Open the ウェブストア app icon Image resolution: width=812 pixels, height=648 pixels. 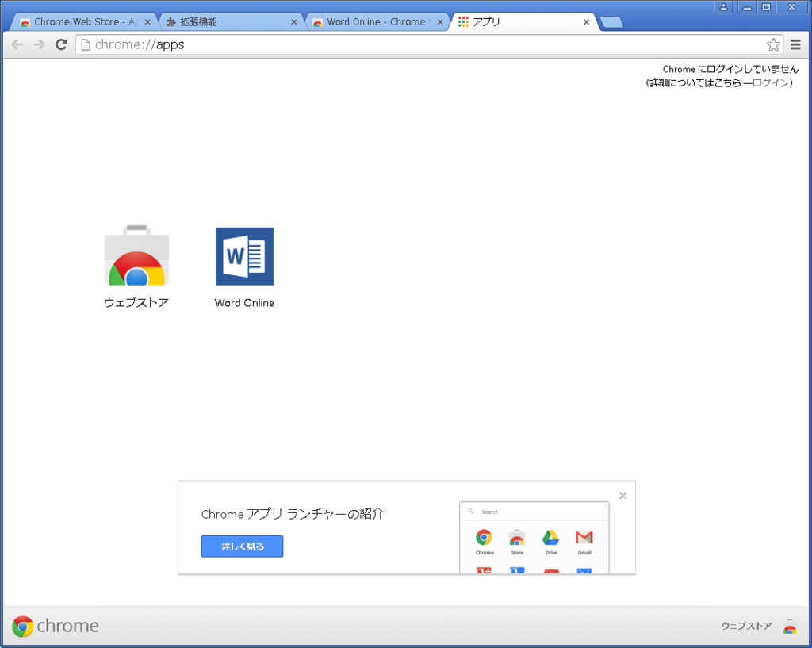point(136,255)
